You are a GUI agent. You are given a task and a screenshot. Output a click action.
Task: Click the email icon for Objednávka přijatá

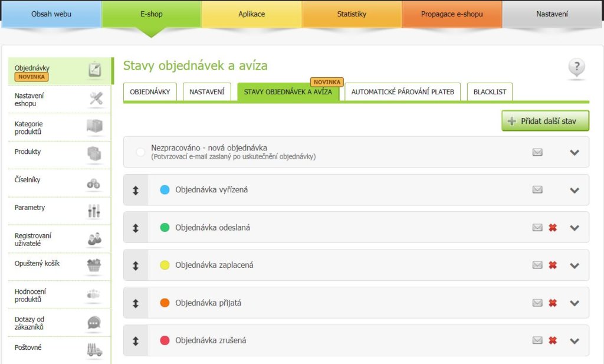click(537, 303)
